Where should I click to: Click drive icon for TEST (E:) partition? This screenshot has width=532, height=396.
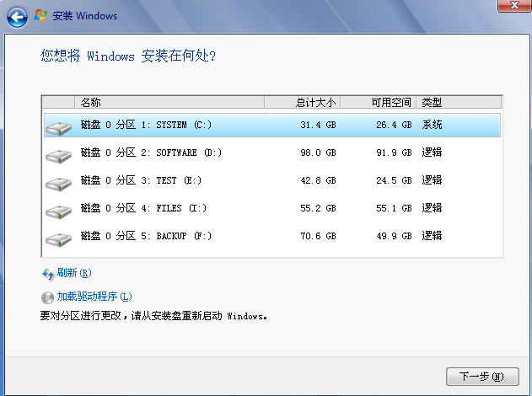59,182
